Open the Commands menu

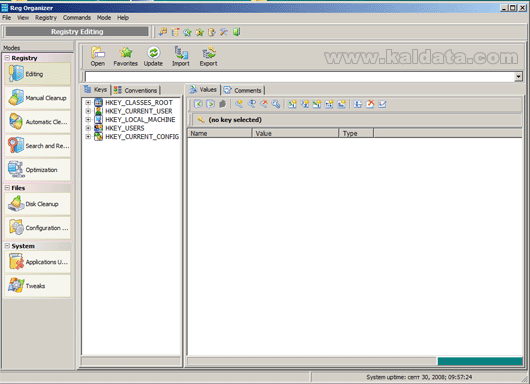pyautogui.click(x=77, y=18)
